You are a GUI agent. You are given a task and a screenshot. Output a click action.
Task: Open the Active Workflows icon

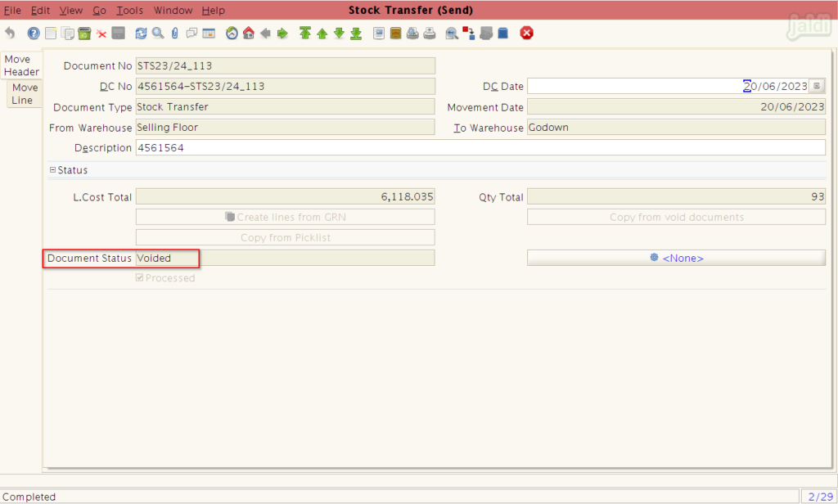tap(469, 34)
